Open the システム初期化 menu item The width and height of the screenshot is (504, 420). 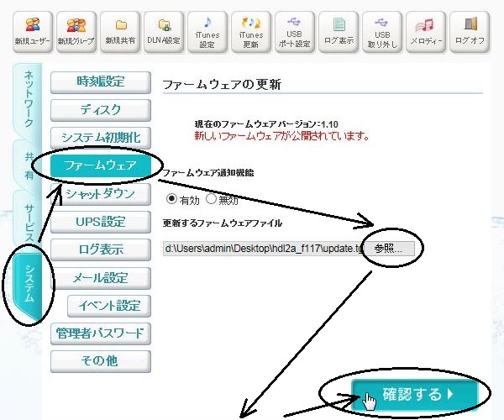click(101, 138)
